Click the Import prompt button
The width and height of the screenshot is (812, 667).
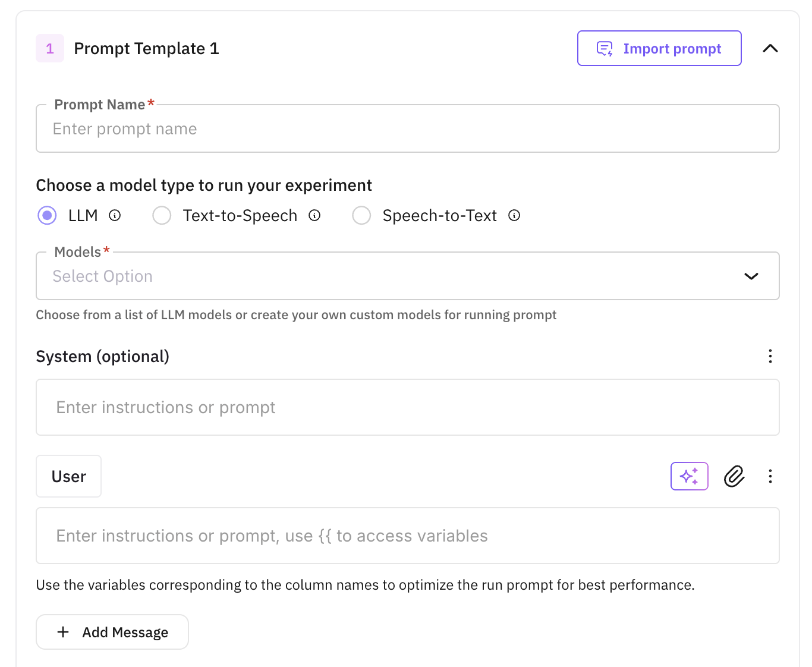point(659,49)
